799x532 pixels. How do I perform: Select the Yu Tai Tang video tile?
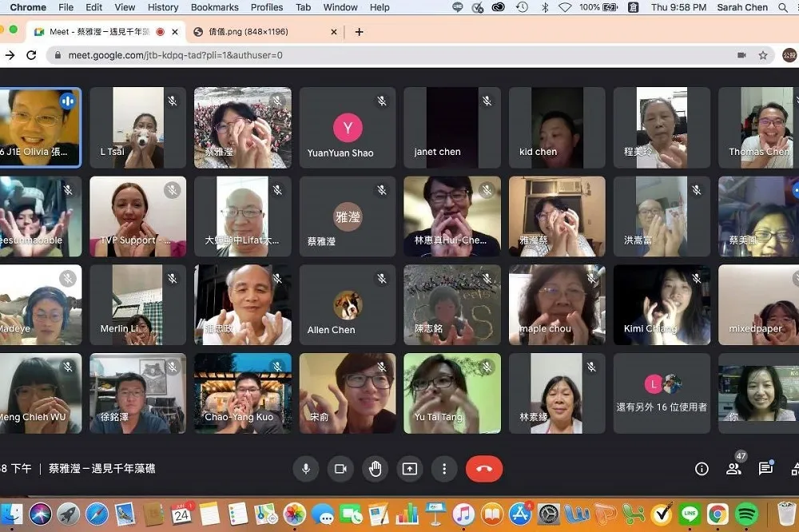coord(452,393)
